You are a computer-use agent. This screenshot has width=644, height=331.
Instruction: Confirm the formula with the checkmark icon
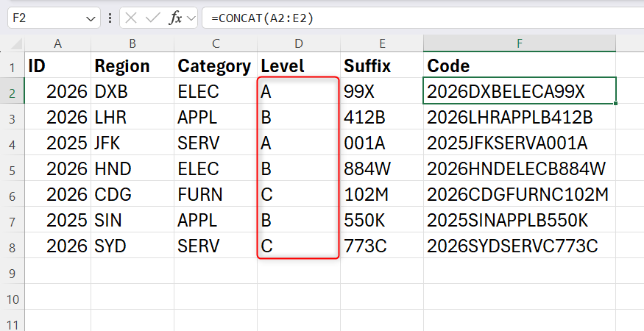click(x=153, y=18)
